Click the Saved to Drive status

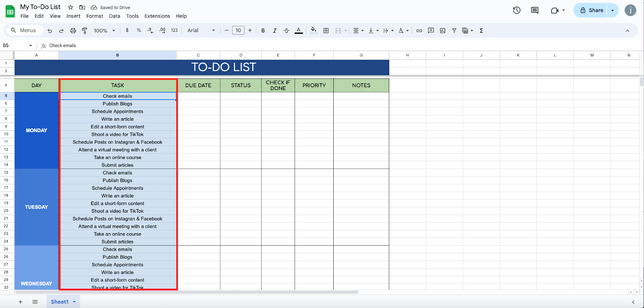[x=110, y=7]
